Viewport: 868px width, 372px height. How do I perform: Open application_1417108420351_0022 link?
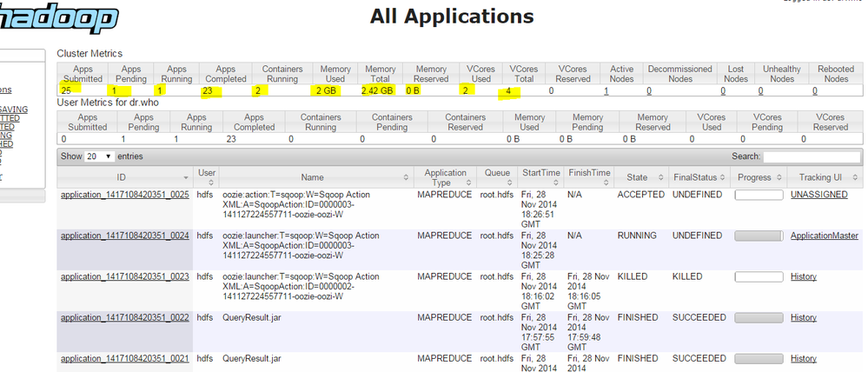coord(125,317)
